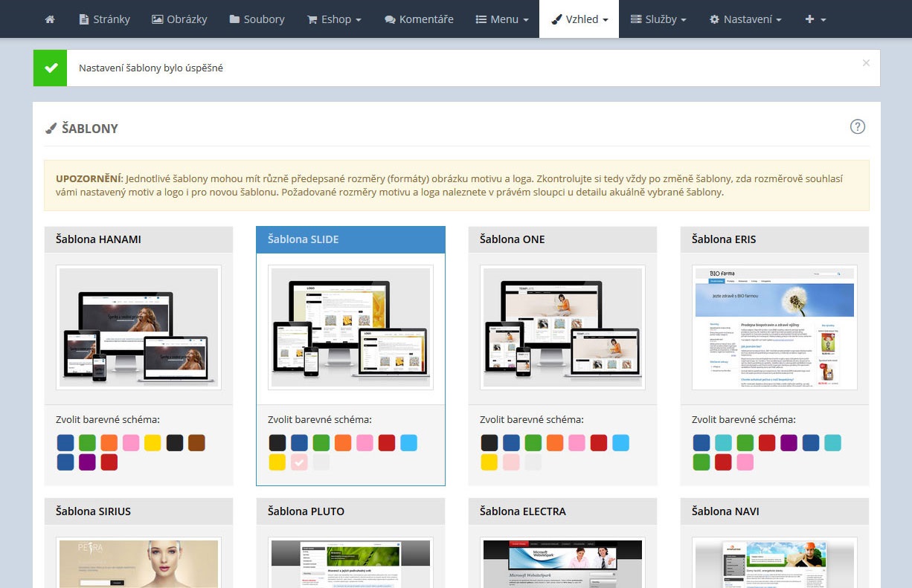912x588 pixels.
Task: Expand the Služby dropdown menu
Action: tap(658, 19)
